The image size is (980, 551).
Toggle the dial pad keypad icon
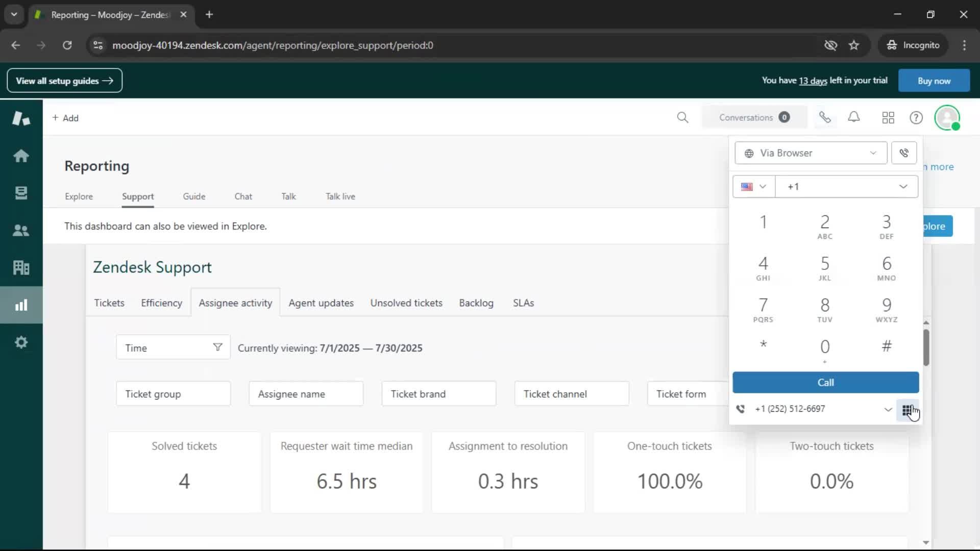pyautogui.click(x=907, y=410)
